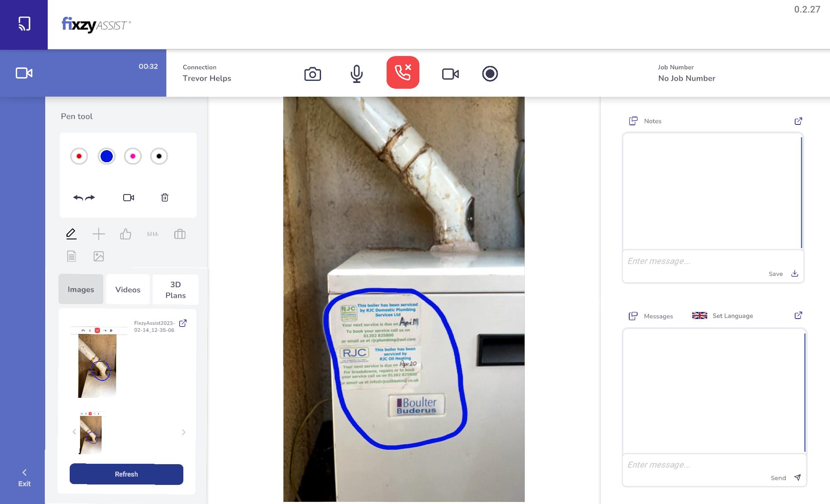Image resolution: width=830 pixels, height=504 pixels.
Task: Select the plus crosshair tool
Action: click(x=98, y=234)
